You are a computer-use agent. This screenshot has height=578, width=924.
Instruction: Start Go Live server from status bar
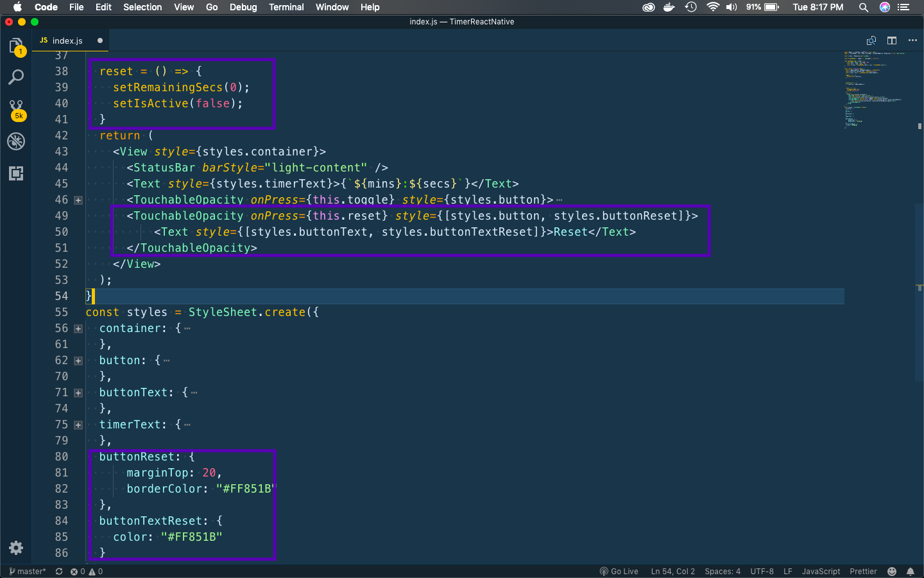619,572
